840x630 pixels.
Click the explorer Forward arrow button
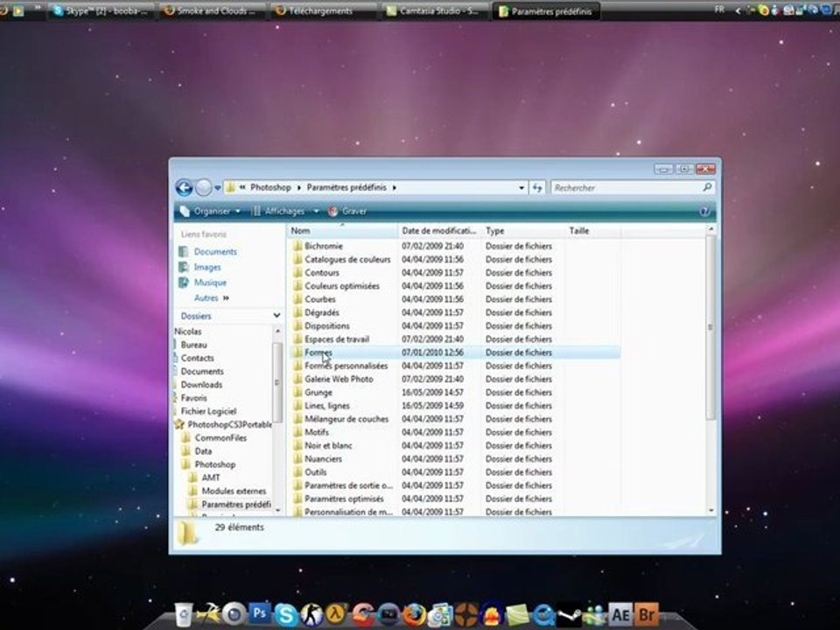pyautogui.click(x=203, y=187)
